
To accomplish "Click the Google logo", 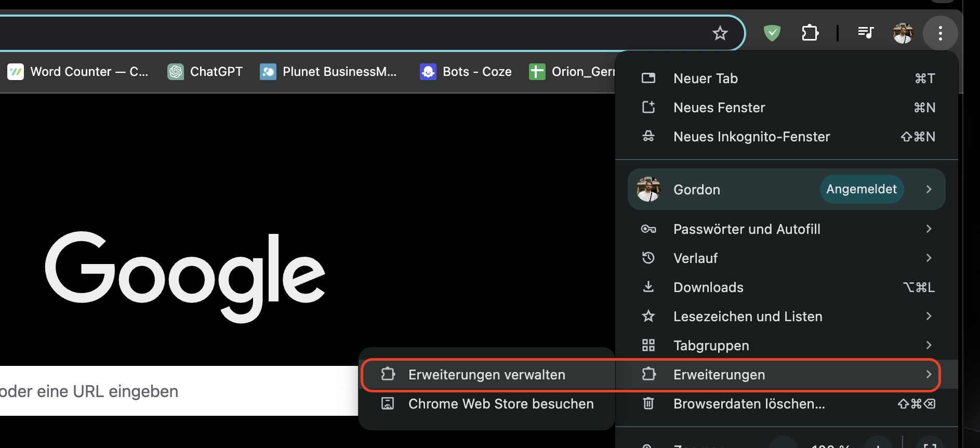I will pyautogui.click(x=185, y=276).
